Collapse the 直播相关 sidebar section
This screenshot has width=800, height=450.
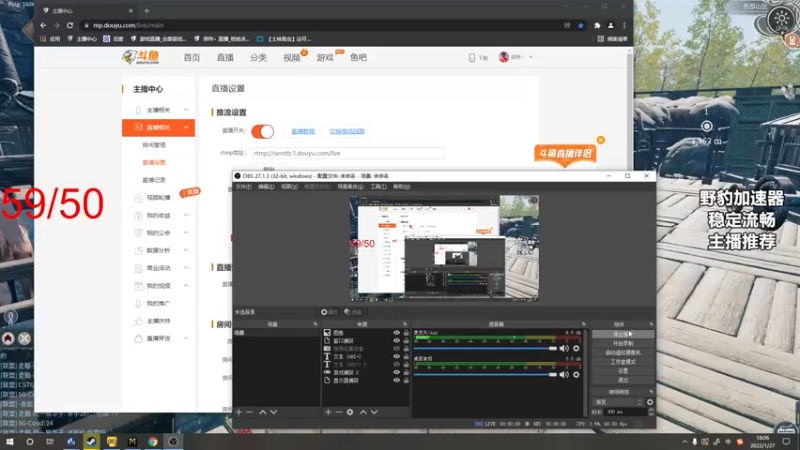point(186,127)
